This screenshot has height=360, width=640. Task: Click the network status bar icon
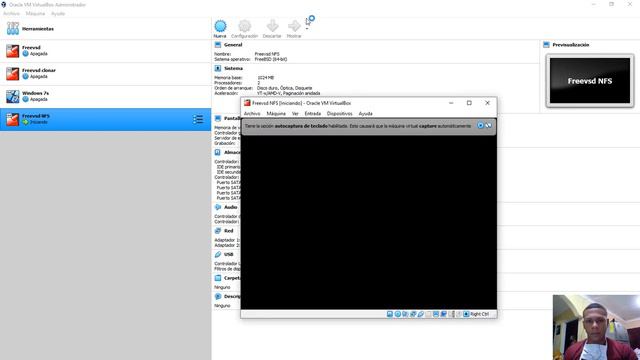[x=413, y=314]
